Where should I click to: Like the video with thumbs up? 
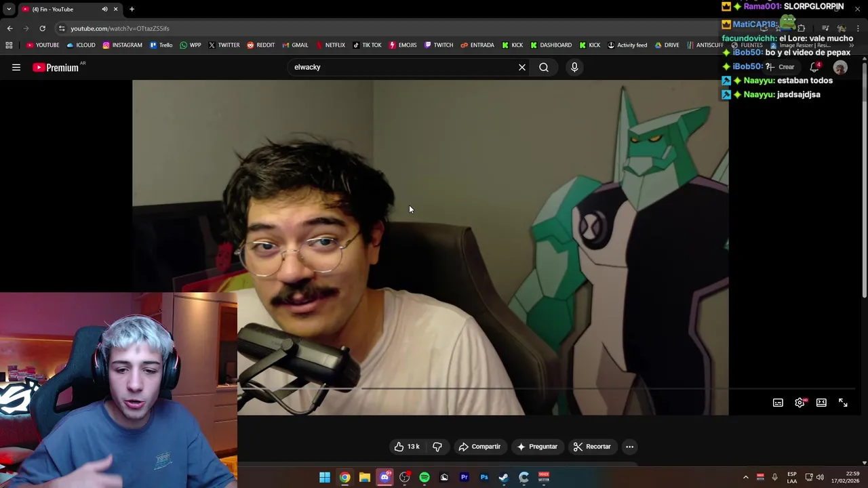point(406,447)
